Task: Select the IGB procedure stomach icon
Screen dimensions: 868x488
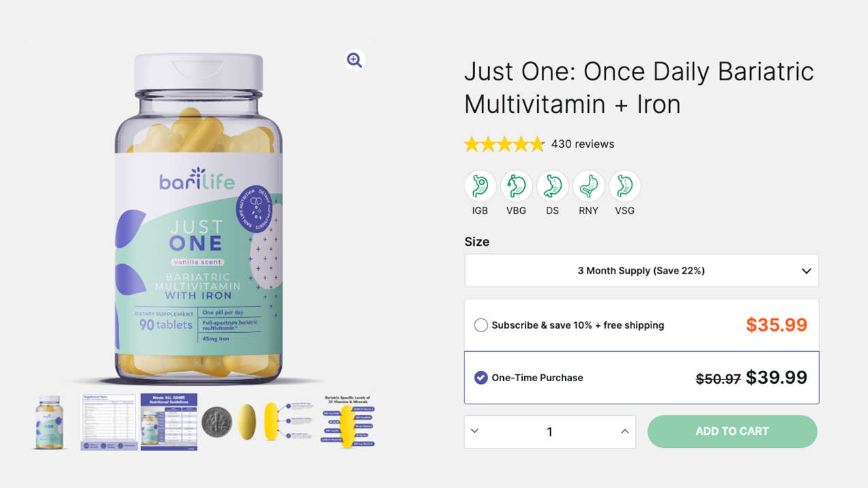Action: point(480,186)
